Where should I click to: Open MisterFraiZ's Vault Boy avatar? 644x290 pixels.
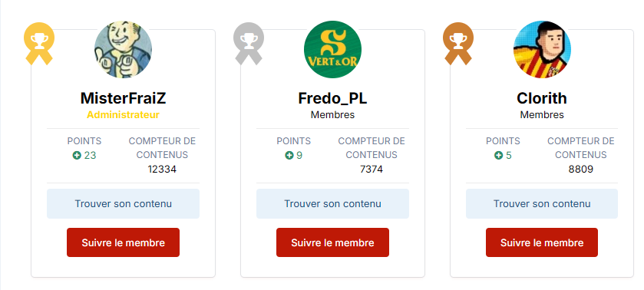[x=124, y=49]
